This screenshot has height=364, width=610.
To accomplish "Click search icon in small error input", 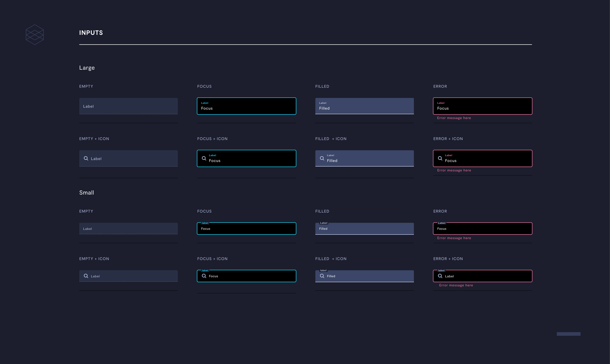I will pyautogui.click(x=440, y=276).
